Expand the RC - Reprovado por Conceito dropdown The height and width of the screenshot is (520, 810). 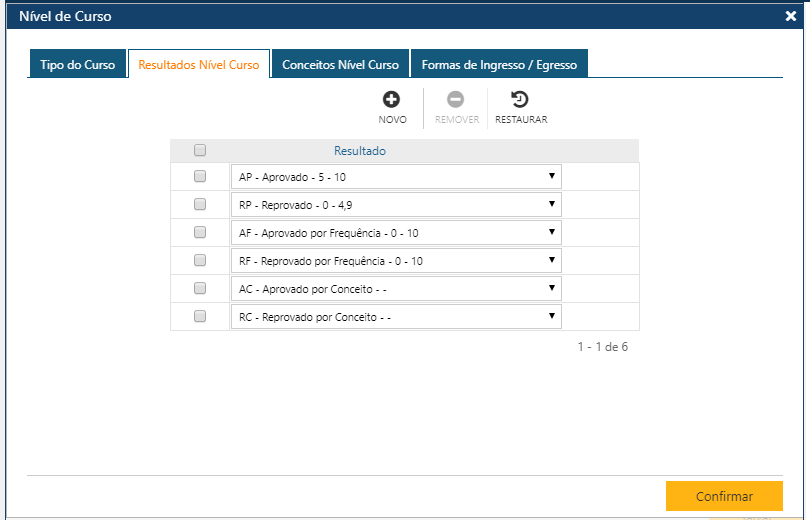click(x=396, y=317)
